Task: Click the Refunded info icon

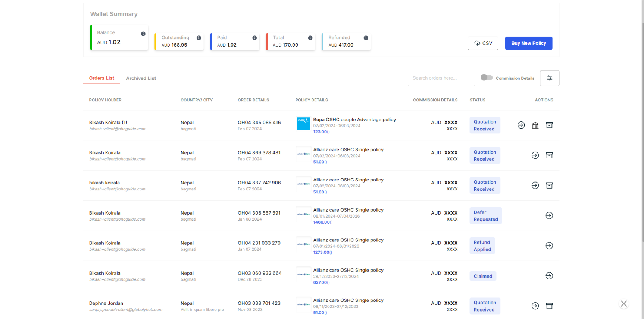Action: pyautogui.click(x=366, y=38)
